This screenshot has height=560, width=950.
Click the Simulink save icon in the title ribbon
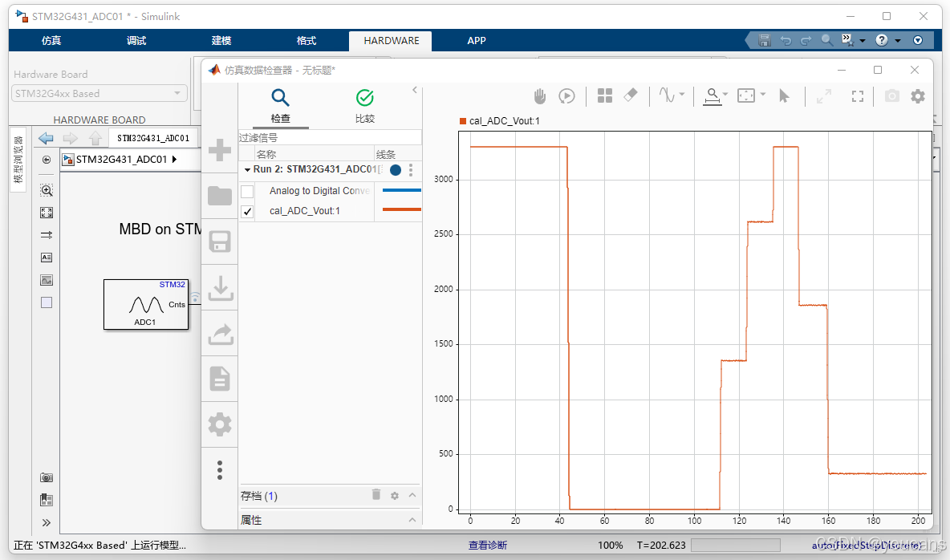(765, 40)
